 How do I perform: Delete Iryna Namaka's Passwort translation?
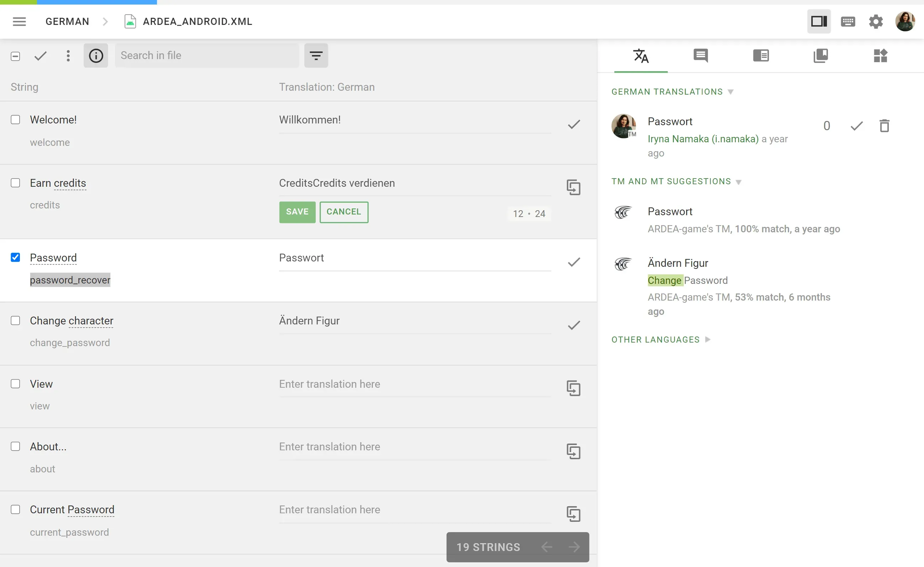884,126
